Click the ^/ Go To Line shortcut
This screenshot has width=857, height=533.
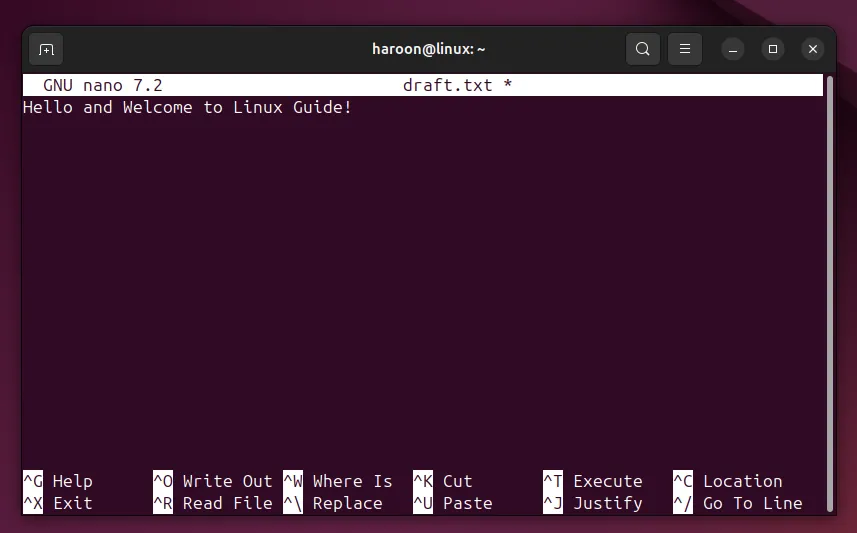pyautogui.click(x=738, y=503)
